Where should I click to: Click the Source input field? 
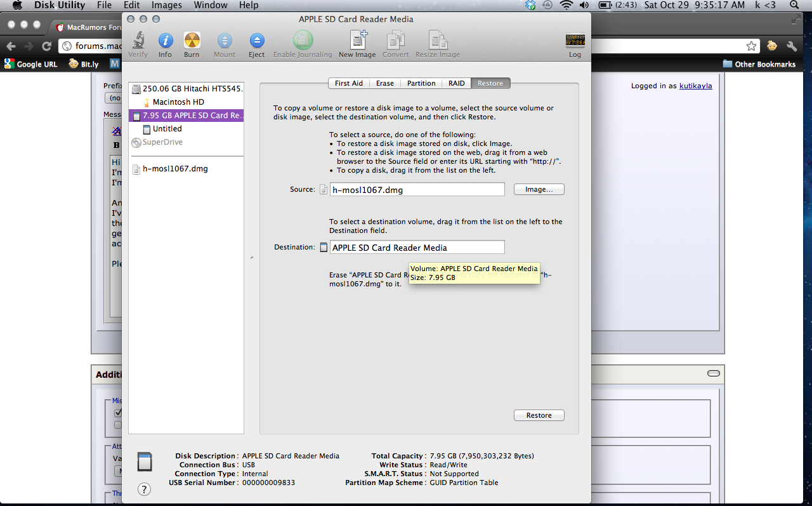tap(417, 190)
